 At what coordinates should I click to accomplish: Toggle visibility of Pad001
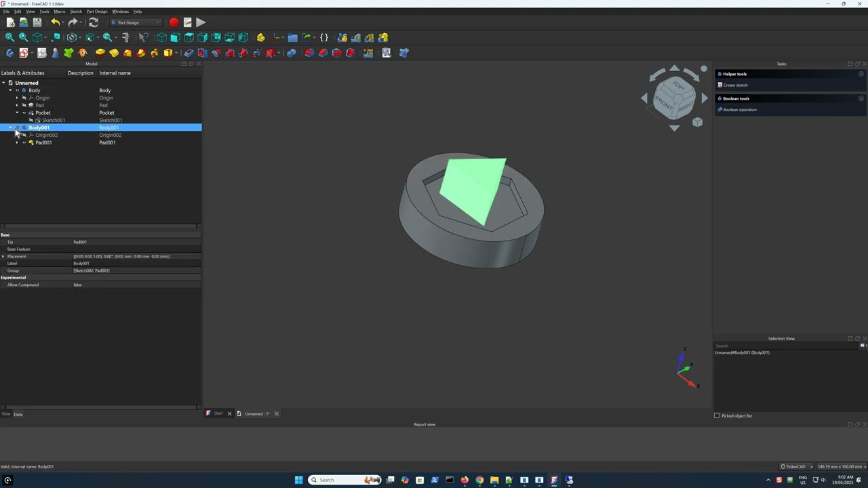tap(24, 142)
